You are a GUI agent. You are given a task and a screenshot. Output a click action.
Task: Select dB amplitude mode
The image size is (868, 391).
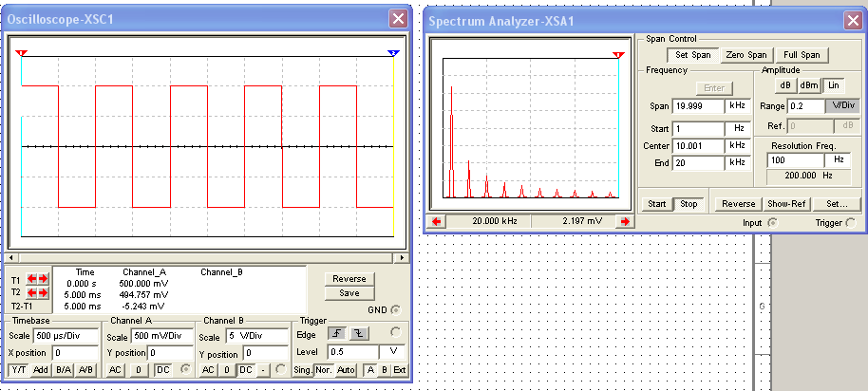click(x=785, y=85)
